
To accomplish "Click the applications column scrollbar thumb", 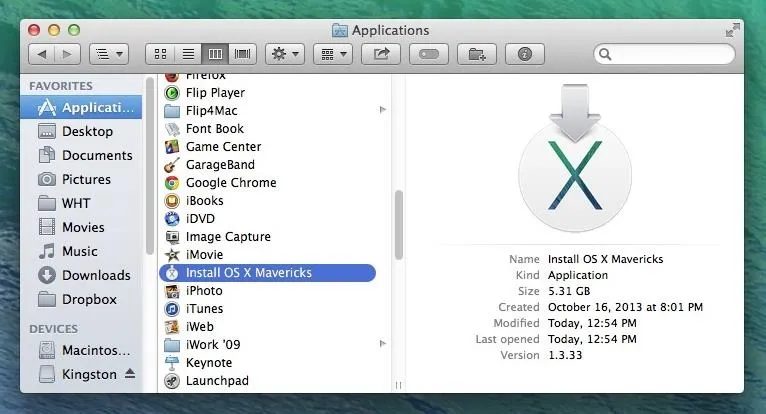I will pos(399,225).
